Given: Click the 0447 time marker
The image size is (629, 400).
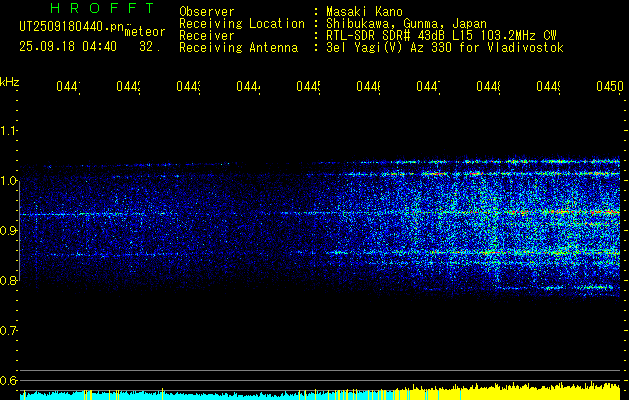Looking at the screenshot, I should (x=428, y=87).
